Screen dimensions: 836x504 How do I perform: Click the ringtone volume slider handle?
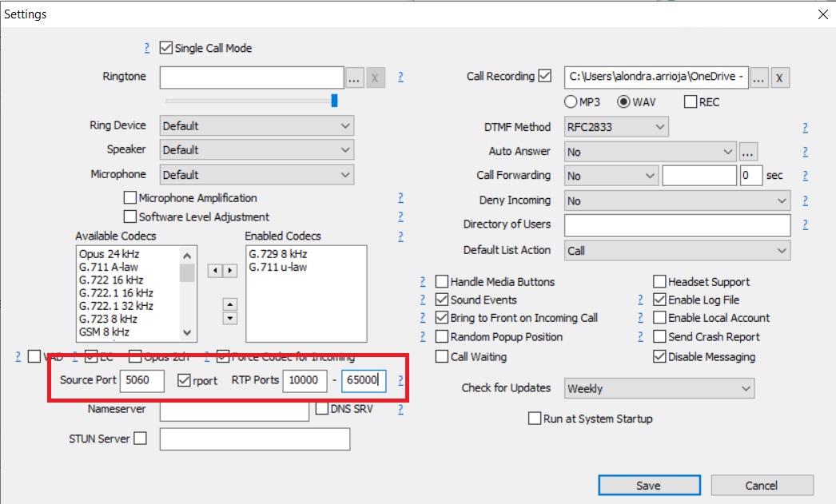click(334, 101)
